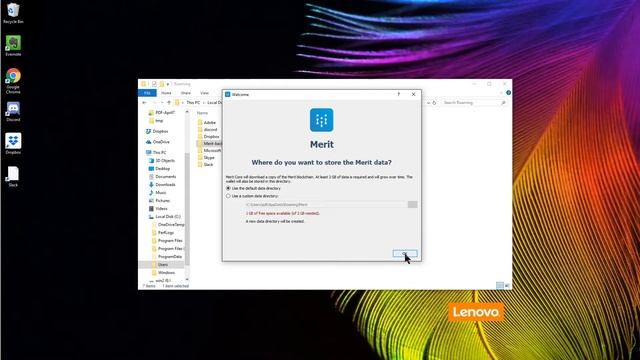Open Documents in the navigation pane
This screenshot has height=360, width=640.
point(162,177)
